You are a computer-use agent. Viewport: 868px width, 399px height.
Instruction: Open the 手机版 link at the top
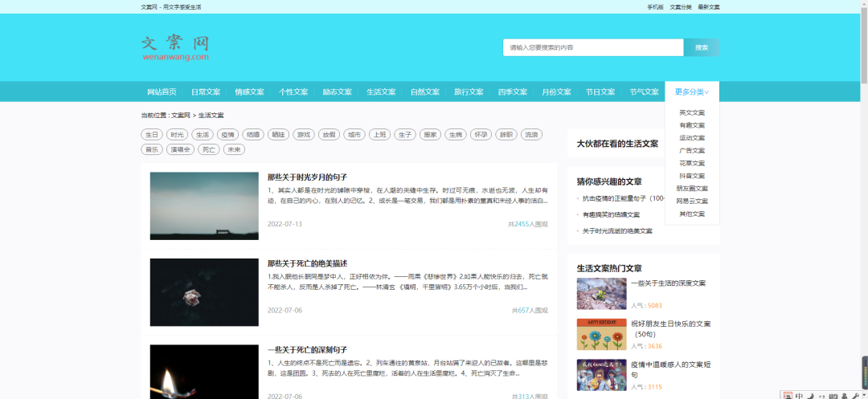pos(656,7)
